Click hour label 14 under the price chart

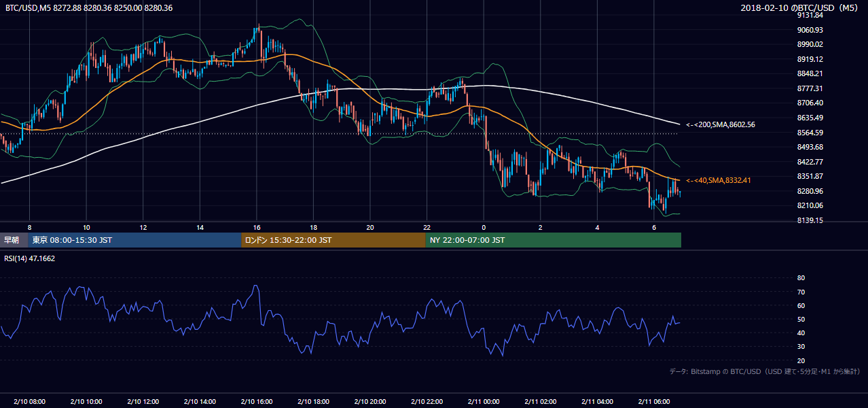[200, 227]
